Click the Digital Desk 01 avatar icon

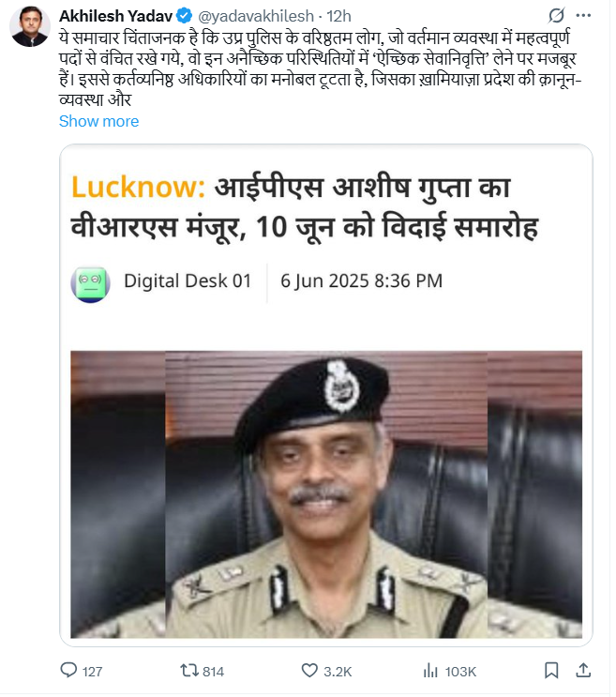[x=91, y=285]
